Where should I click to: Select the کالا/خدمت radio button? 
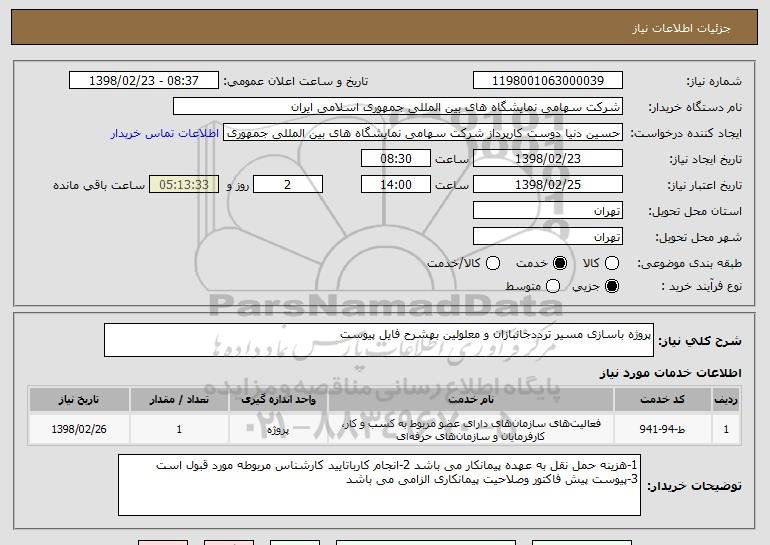tap(493, 263)
